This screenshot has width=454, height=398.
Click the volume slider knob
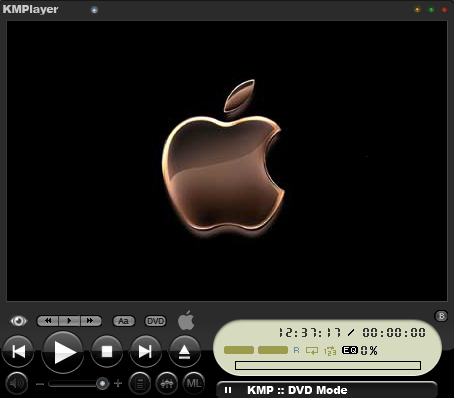coord(102,383)
